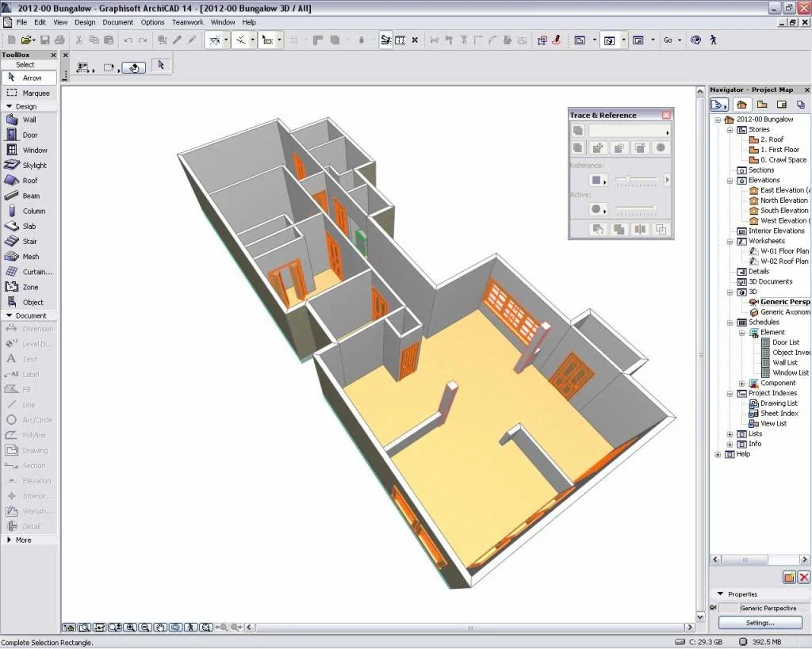Click the Undo arrow in toolbar

coord(128,40)
